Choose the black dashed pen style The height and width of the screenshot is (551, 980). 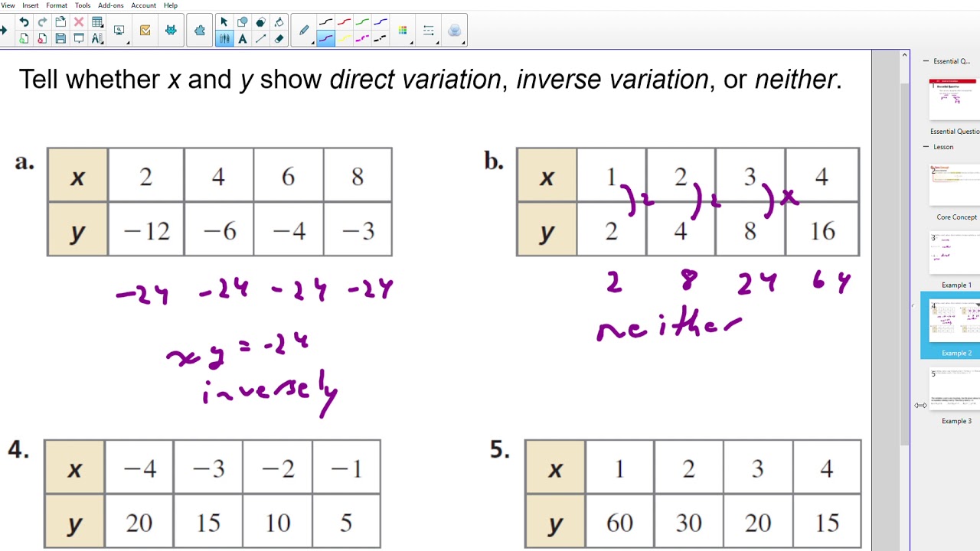tap(381, 38)
